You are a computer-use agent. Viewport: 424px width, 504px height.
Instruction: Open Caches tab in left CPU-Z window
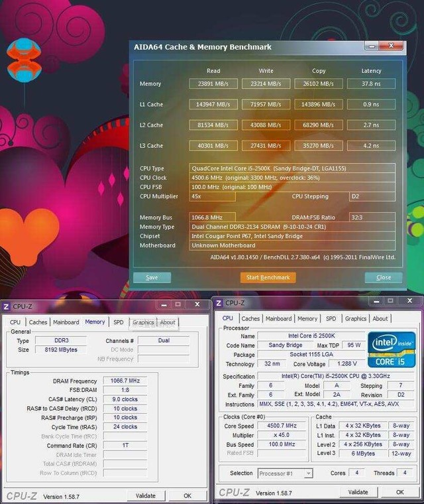click(38, 322)
